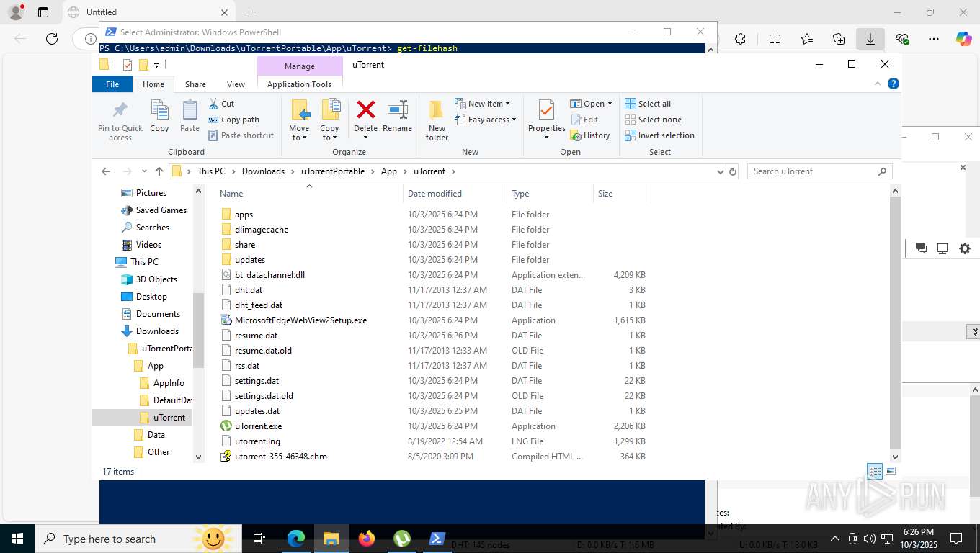The width and height of the screenshot is (980, 553).
Task: Select This PC in navigation pane
Action: coord(144,262)
